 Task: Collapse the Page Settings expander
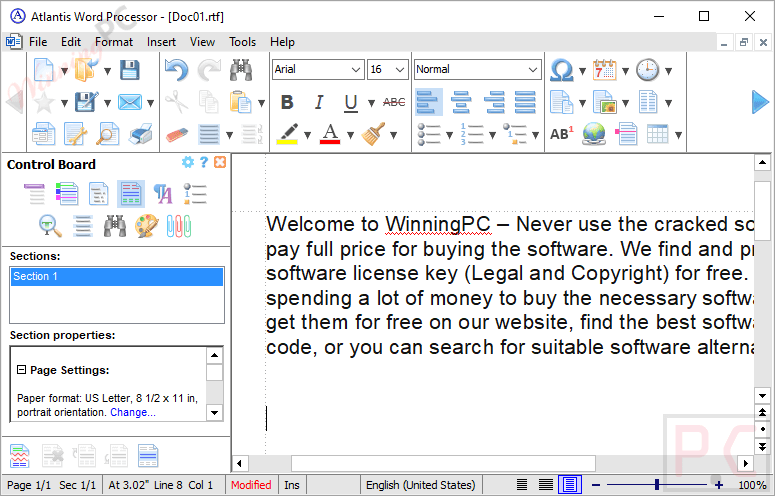(21, 370)
